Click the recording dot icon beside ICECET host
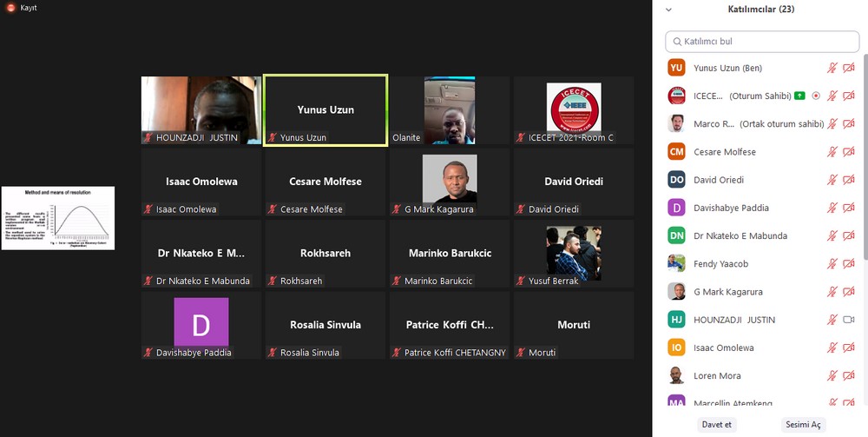 click(815, 96)
